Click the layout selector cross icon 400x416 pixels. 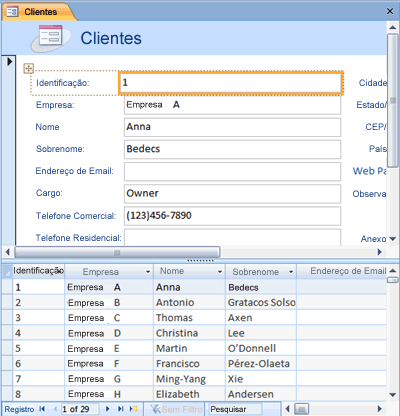(29, 68)
